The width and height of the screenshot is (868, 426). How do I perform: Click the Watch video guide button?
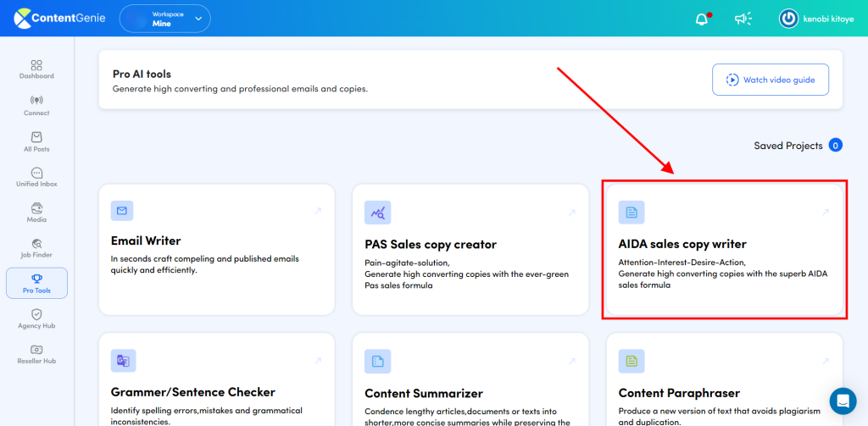(x=771, y=80)
